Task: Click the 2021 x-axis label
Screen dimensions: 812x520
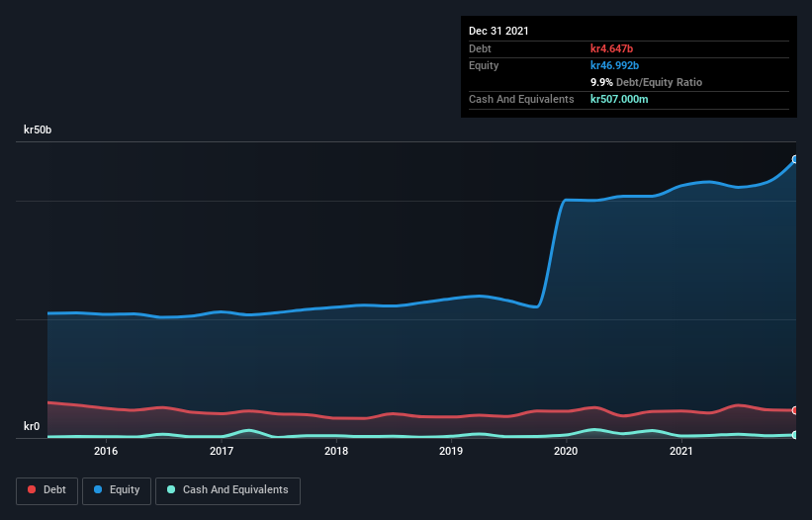Action: point(681,451)
